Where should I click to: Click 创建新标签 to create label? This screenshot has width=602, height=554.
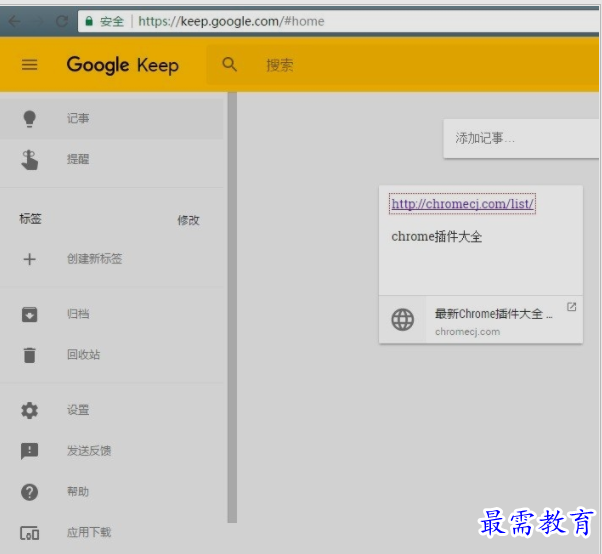click(111, 259)
